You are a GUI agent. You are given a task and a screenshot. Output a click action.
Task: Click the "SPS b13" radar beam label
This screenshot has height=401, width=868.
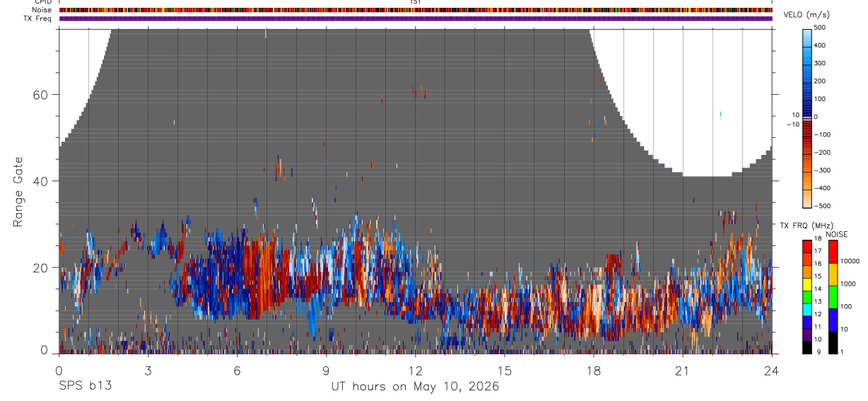pos(85,386)
